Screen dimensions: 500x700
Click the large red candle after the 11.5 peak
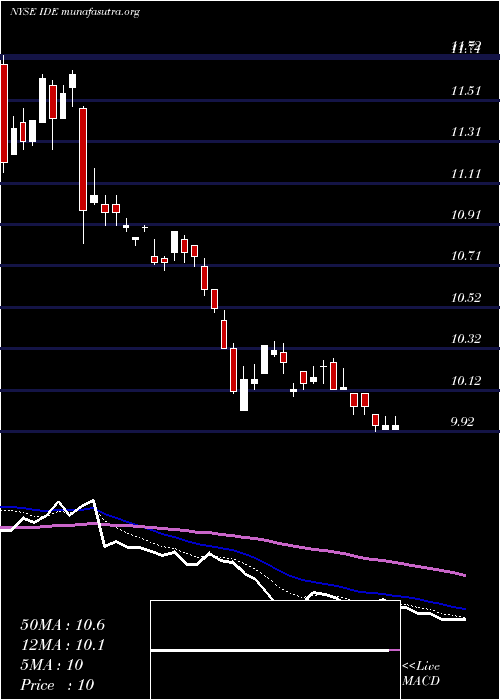[83, 159]
